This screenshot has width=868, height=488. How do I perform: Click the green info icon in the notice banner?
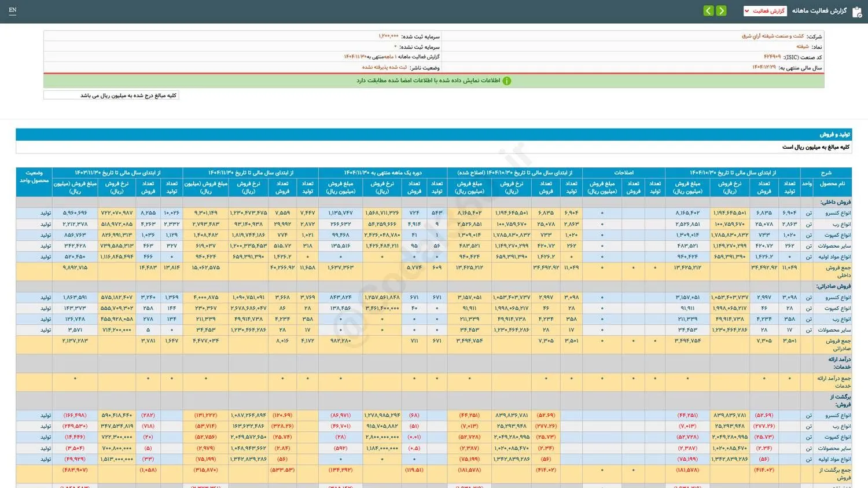[507, 81]
